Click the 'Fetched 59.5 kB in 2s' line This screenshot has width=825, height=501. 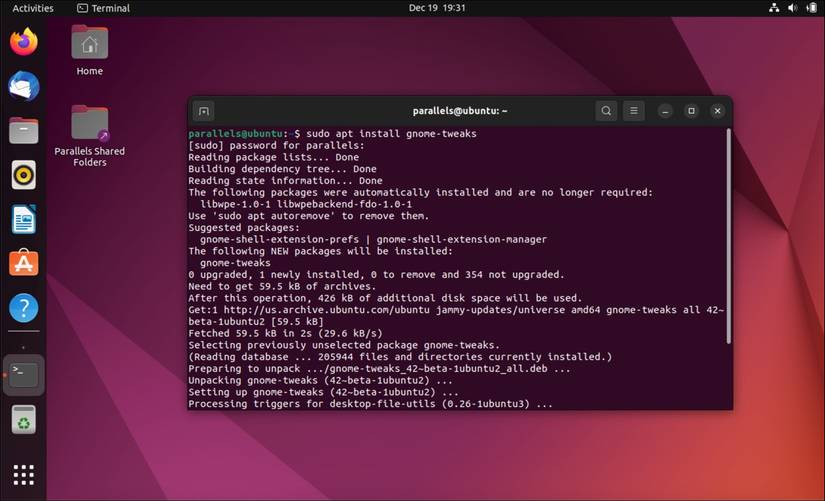tap(285, 333)
